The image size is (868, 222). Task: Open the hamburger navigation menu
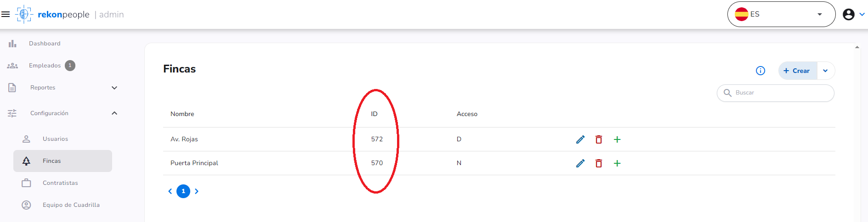point(6,14)
